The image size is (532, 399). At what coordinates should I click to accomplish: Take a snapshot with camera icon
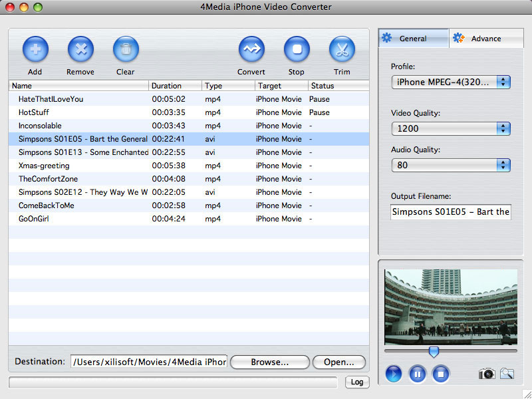(x=487, y=374)
